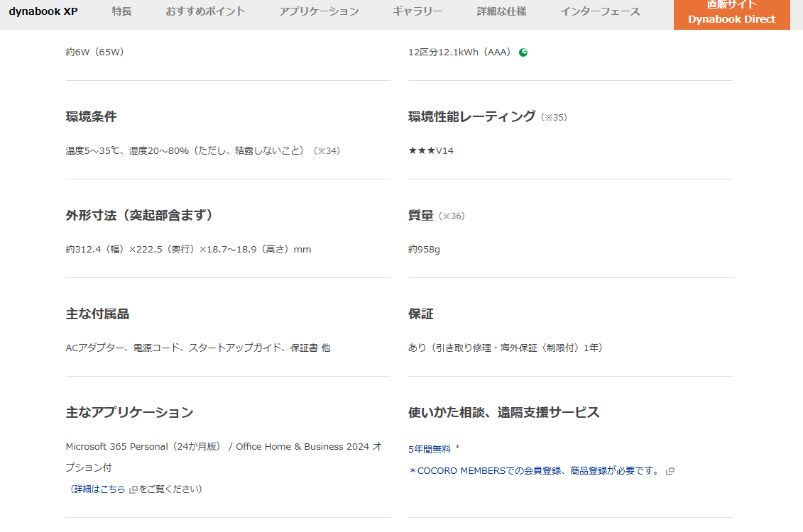Viewport: 803px width, 532px height.
Task: Switch to the ギャラリー tab
Action: pos(417,11)
